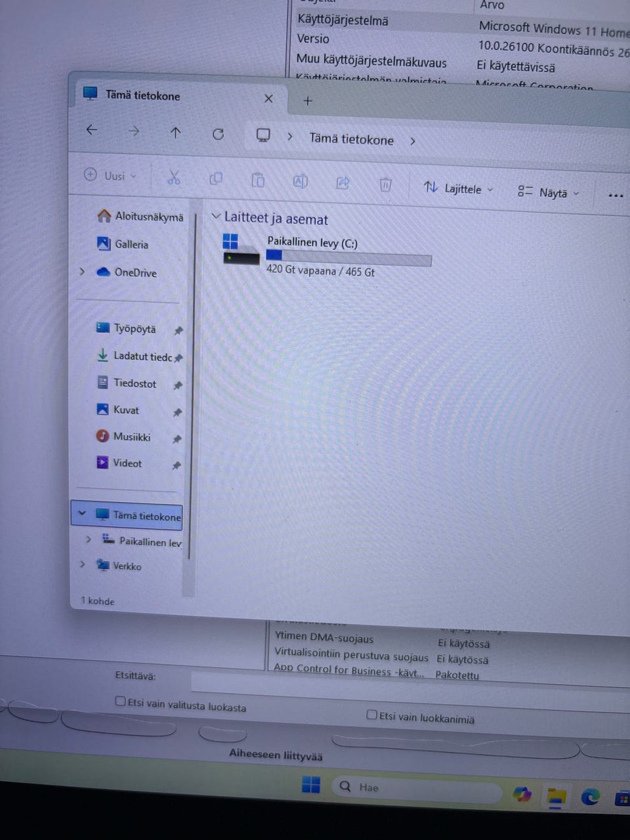Go up one folder level
The width and height of the screenshot is (630, 840).
(175, 133)
